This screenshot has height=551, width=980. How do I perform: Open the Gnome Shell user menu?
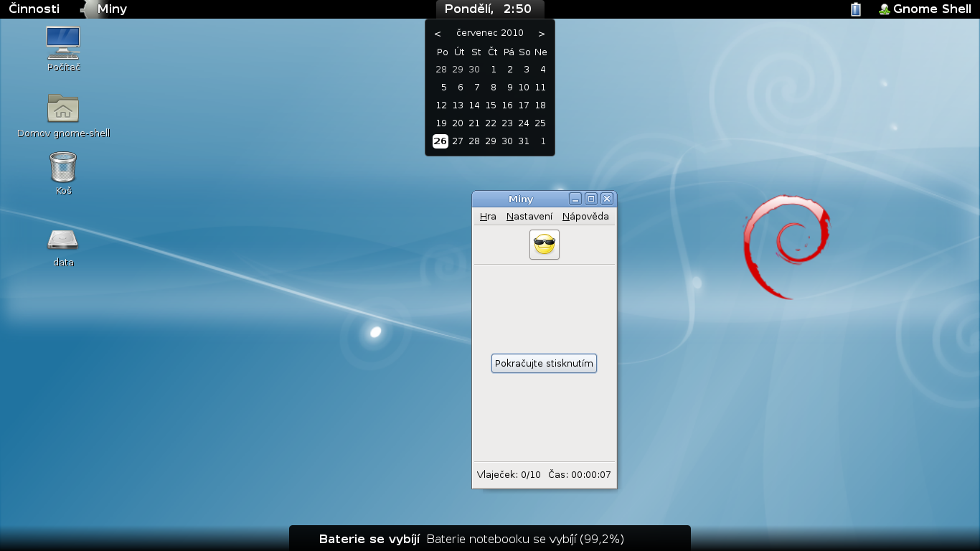tap(925, 9)
